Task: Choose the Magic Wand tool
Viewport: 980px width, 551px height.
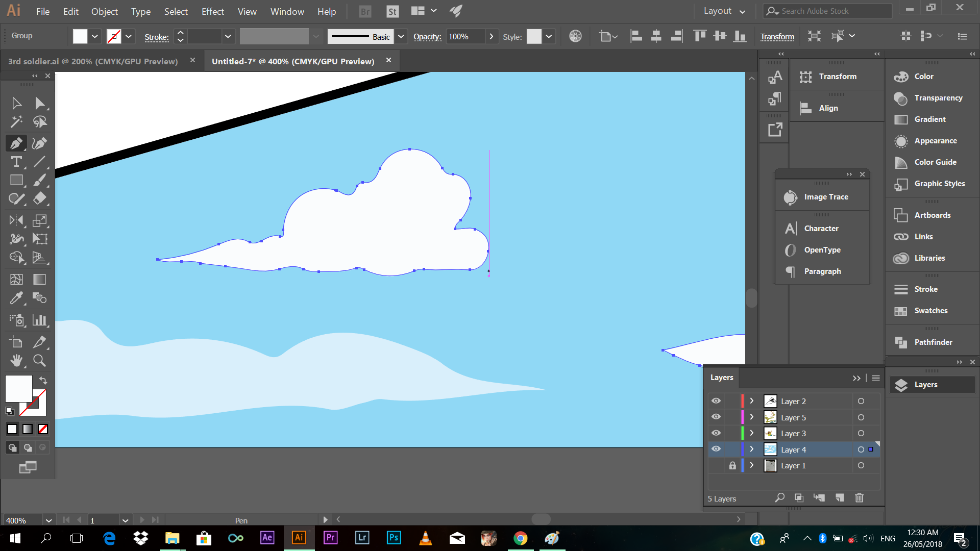Action: [16, 122]
